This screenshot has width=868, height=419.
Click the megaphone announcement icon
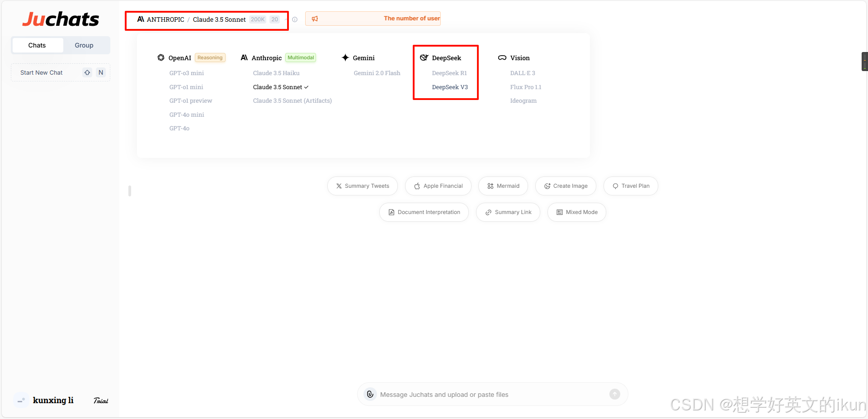point(315,19)
